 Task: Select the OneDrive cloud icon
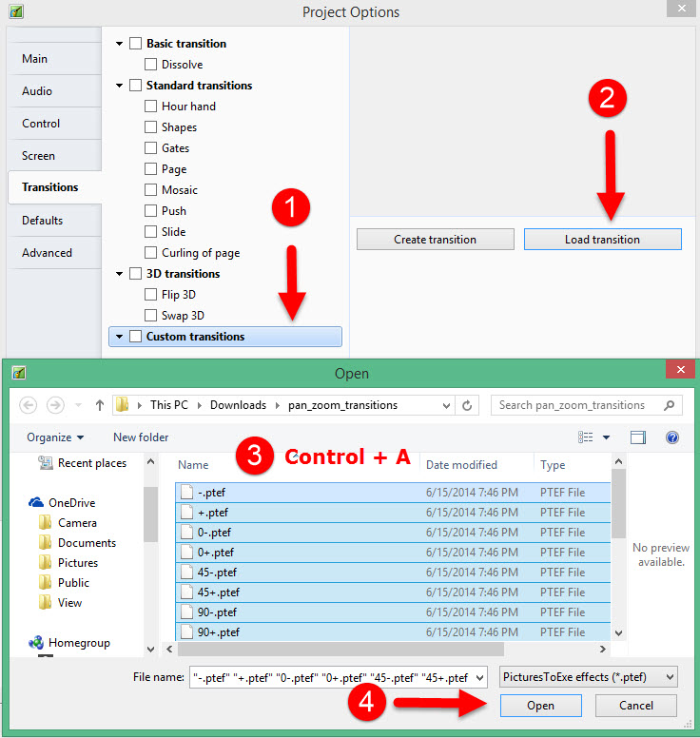point(36,503)
